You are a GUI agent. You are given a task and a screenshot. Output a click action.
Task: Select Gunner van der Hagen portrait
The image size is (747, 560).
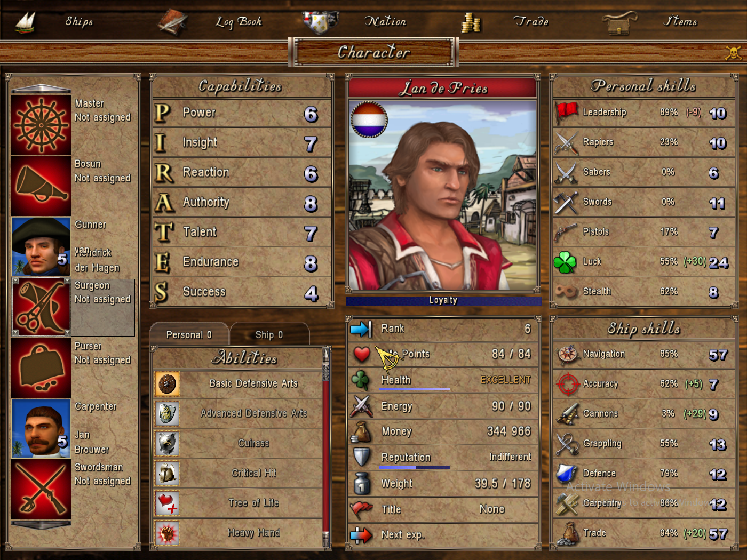41,246
